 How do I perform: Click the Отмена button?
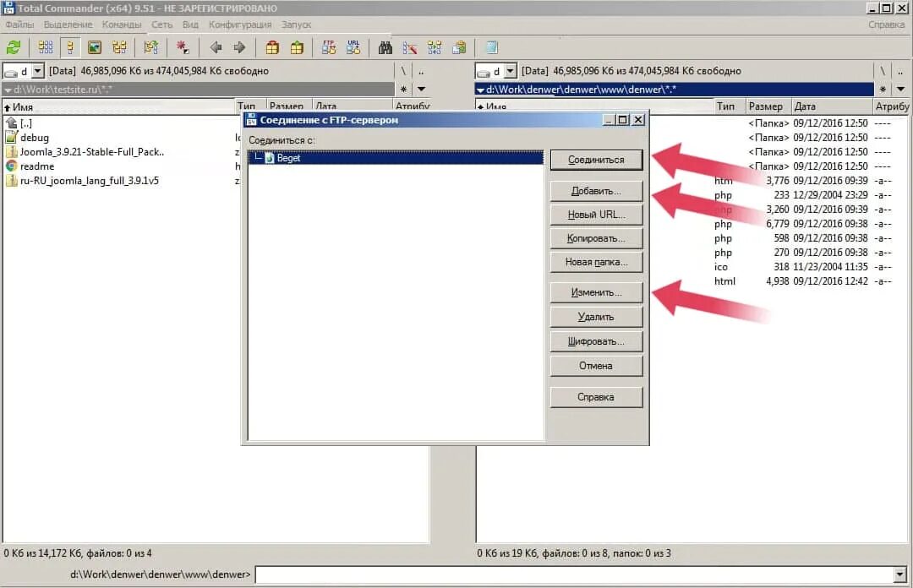point(596,366)
